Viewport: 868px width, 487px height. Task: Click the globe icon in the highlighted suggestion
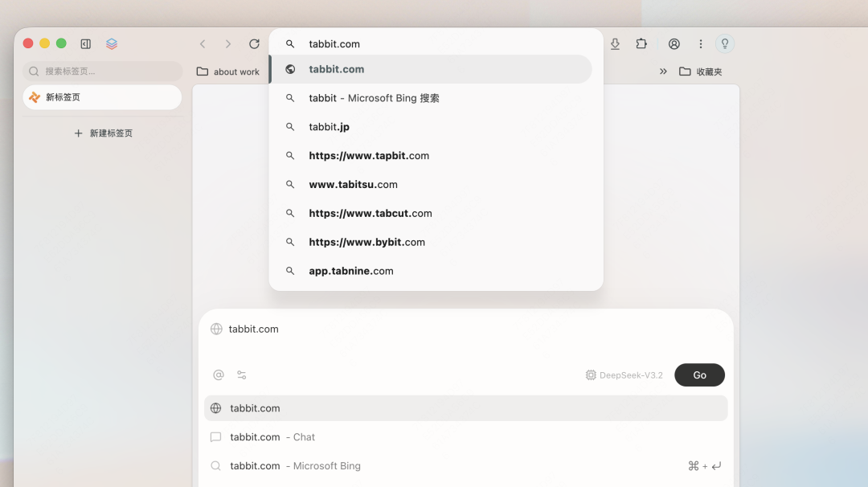[x=290, y=69]
